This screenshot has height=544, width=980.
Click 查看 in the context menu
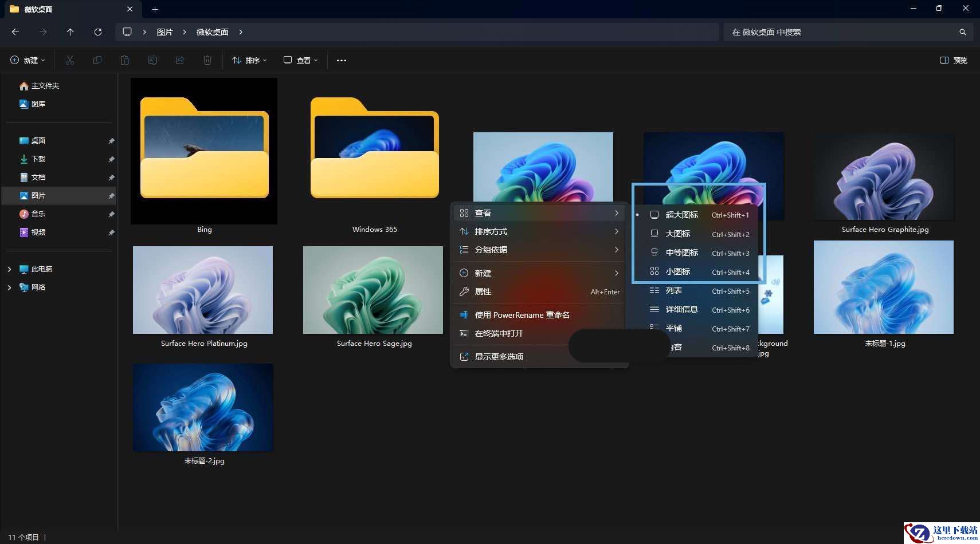point(540,213)
